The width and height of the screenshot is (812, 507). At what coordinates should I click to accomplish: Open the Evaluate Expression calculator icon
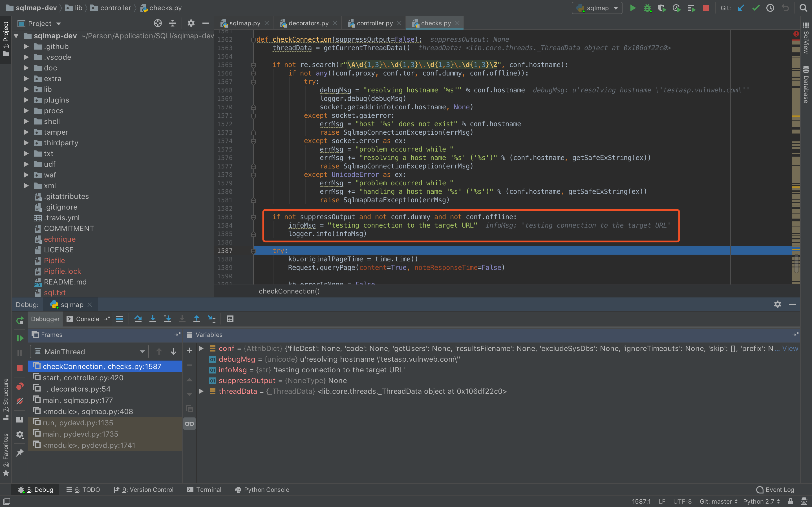[x=230, y=319]
